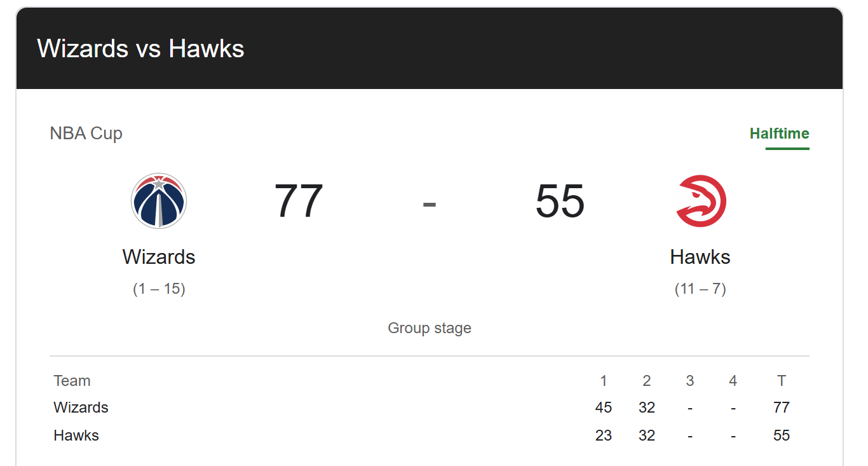This screenshot has width=868, height=466.
Task: Click the Washington Wizards team logo
Action: (159, 201)
